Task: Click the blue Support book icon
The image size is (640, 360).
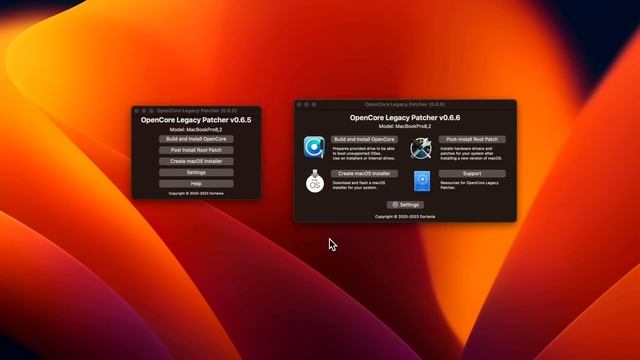Action: click(422, 181)
